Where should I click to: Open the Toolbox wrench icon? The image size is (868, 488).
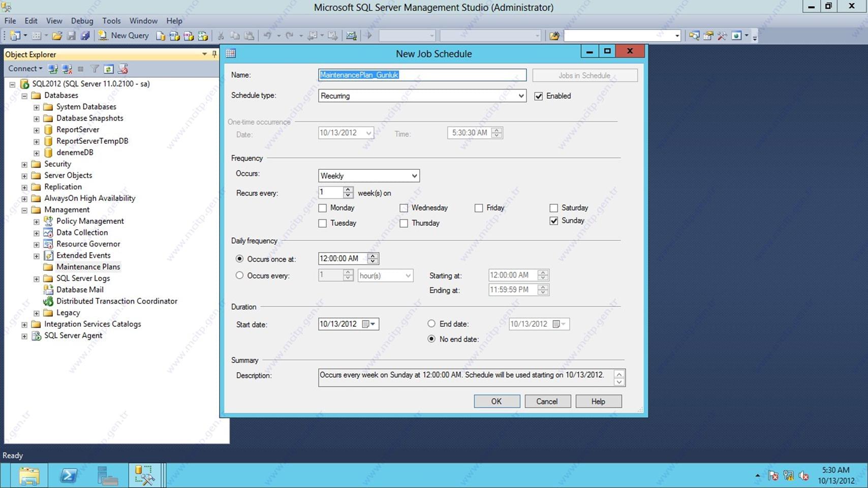(722, 36)
